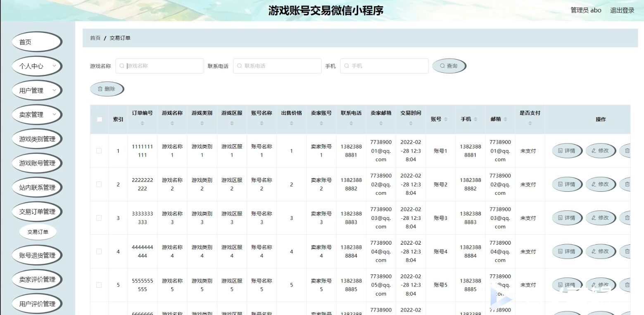Click sort arrows under 游戏区服 header
This screenshot has width=644, height=315.
[232, 123]
